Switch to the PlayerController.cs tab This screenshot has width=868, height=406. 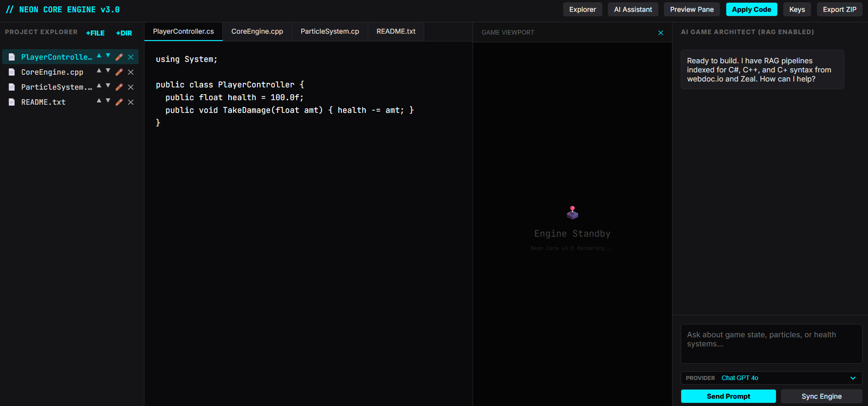(x=183, y=31)
